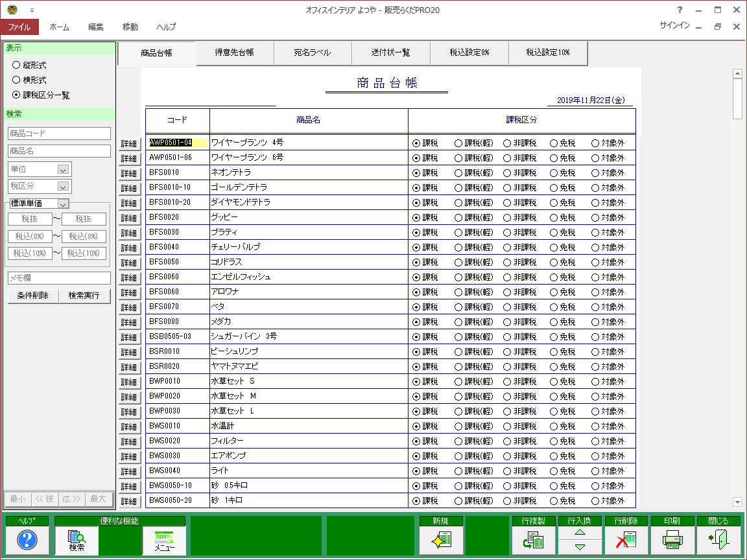
Task: Open the ホーム ribbon tab
Action: [59, 27]
